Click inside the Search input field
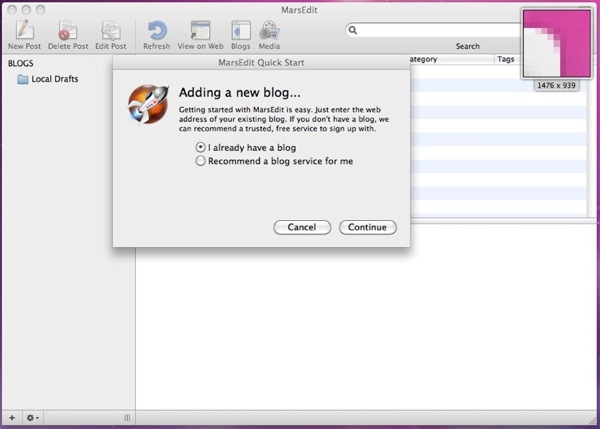The image size is (600, 429). click(x=434, y=30)
